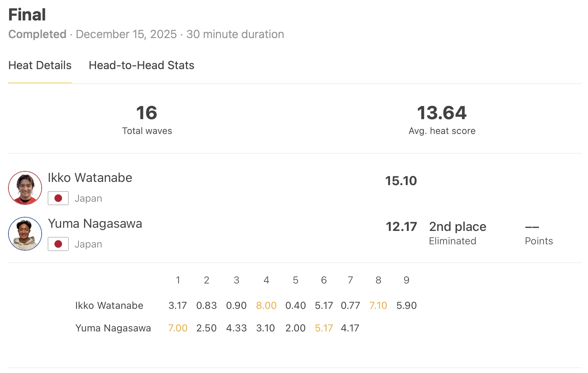This screenshot has height=373, width=588.
Task: Open Yuma Nagasawa's athlete name link
Action: click(x=95, y=224)
